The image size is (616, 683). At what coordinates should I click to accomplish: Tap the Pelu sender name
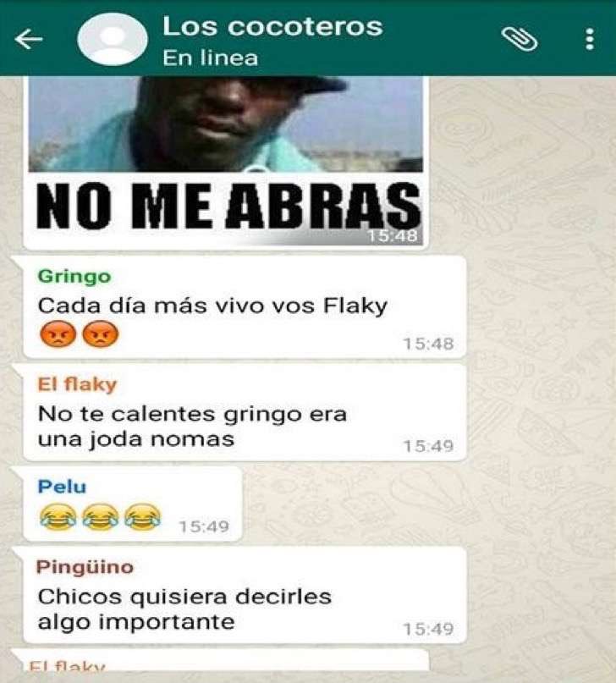click(x=62, y=487)
